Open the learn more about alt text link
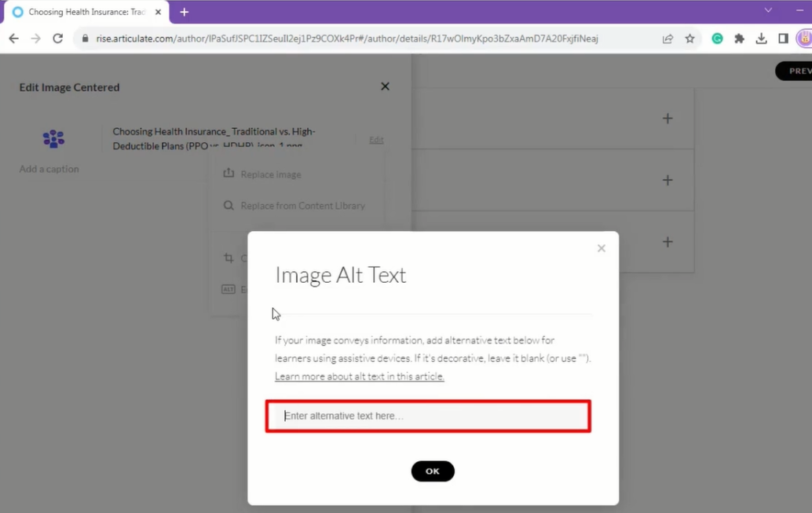Viewport: 812px width, 513px height. point(360,376)
